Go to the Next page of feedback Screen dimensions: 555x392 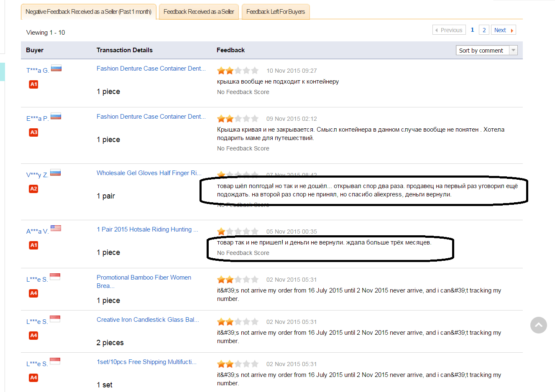click(503, 30)
